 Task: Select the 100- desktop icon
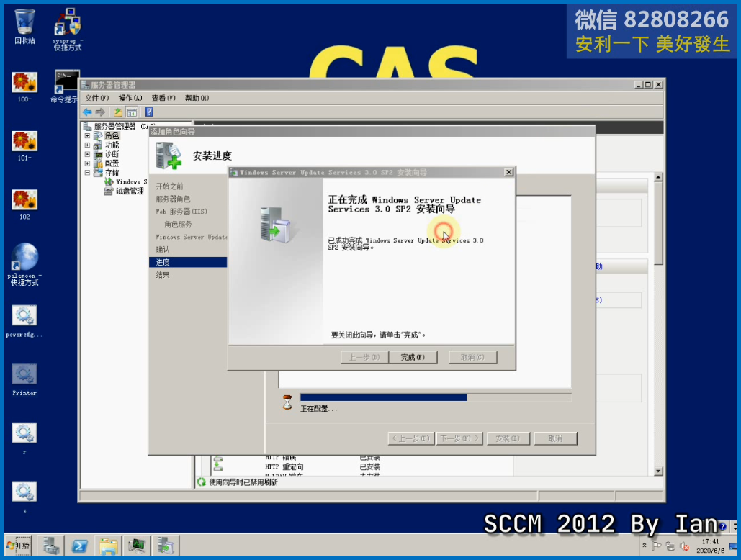[24, 87]
